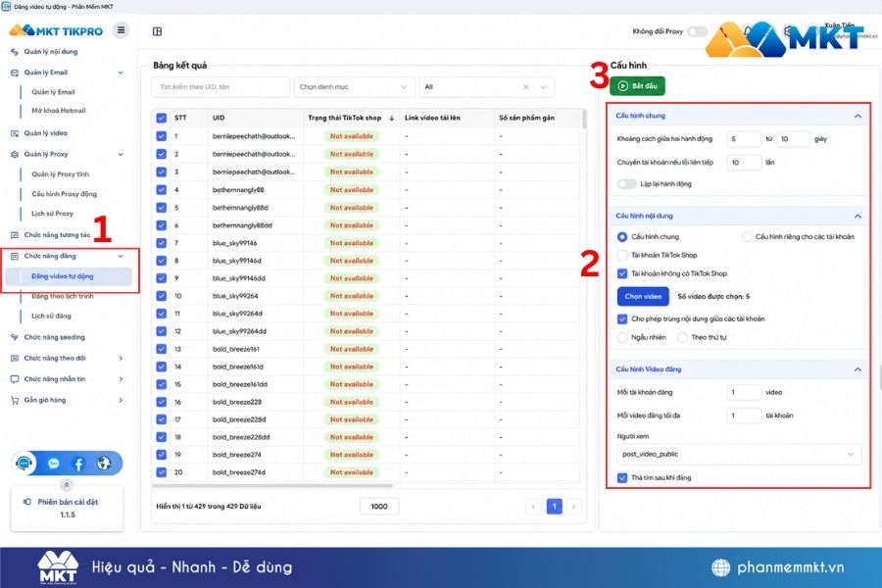Open the Zalo chat bubble icon
882x588 pixels.
point(54,464)
